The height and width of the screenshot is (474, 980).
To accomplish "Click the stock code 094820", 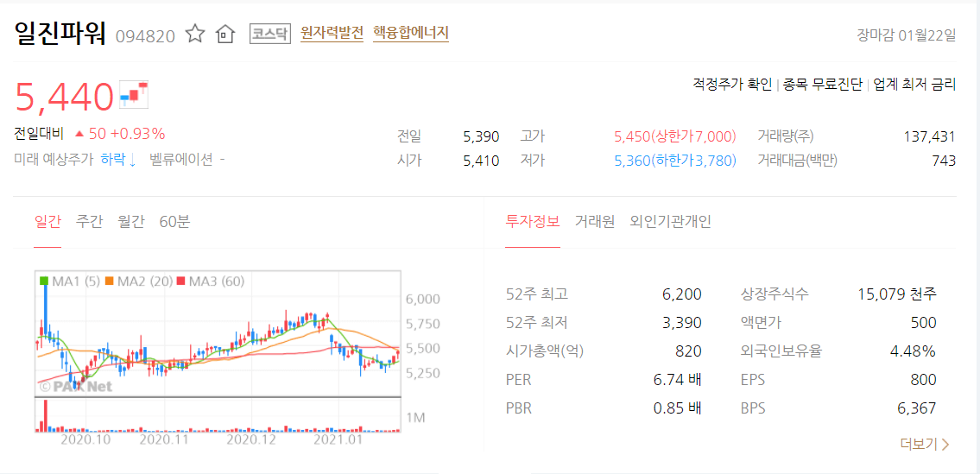I will click(x=145, y=35).
